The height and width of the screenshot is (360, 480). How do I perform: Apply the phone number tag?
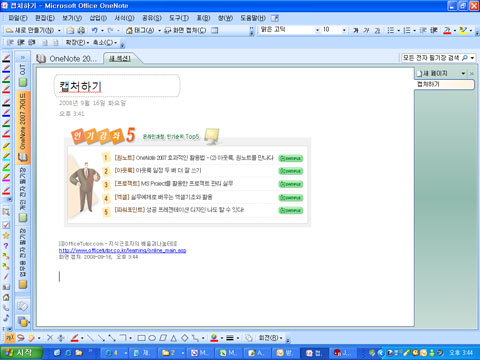pos(6,307)
